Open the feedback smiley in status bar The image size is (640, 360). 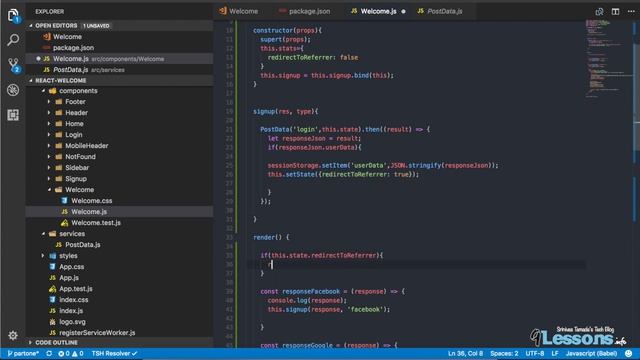coord(629,353)
